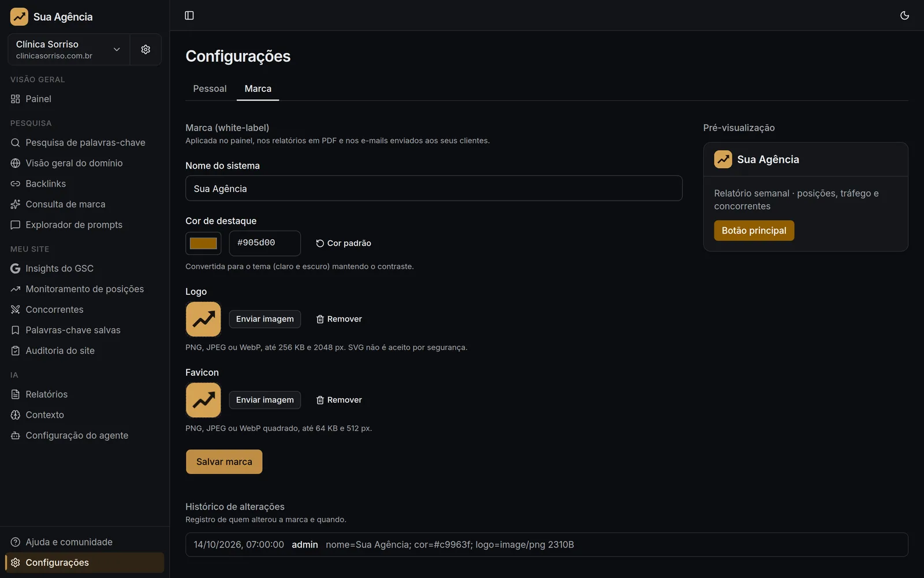
Task: Open Palavras-chave salvas
Action: pos(84,330)
